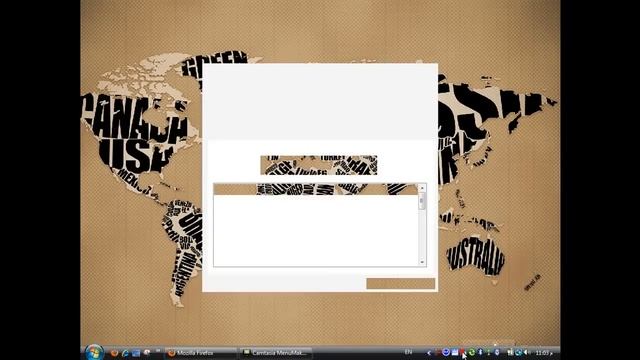Click the Show Desktop Quick Launch icon
The height and width of the screenshot is (360, 640).
tap(136, 353)
